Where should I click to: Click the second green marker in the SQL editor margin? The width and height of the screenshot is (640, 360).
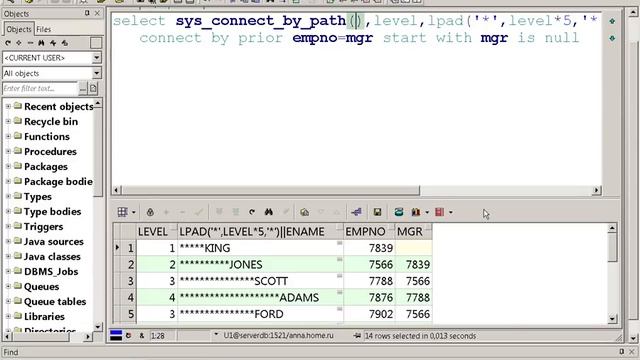tap(612, 38)
